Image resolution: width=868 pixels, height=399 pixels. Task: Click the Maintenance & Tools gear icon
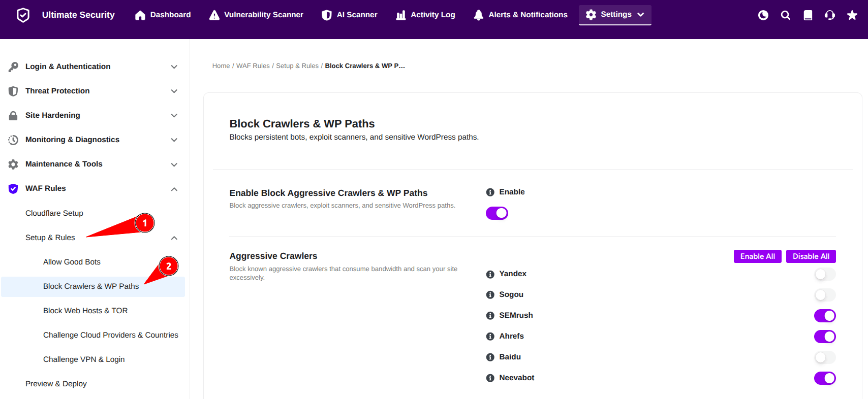coord(13,164)
